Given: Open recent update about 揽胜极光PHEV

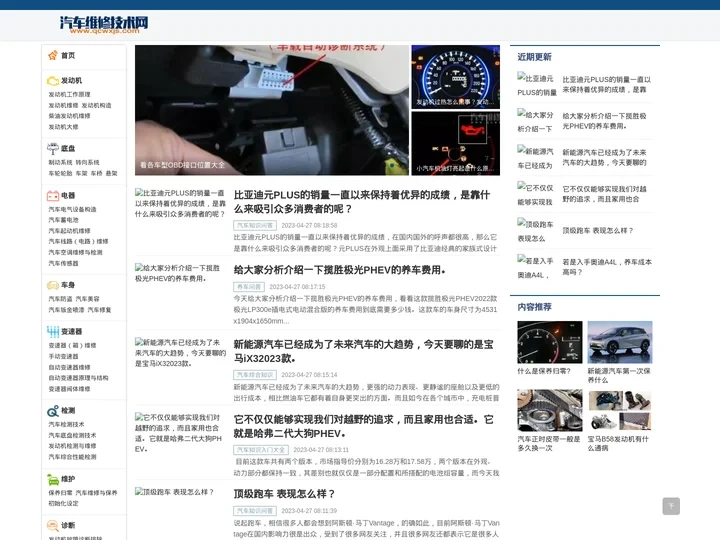Looking at the screenshot, I should [x=604, y=121].
